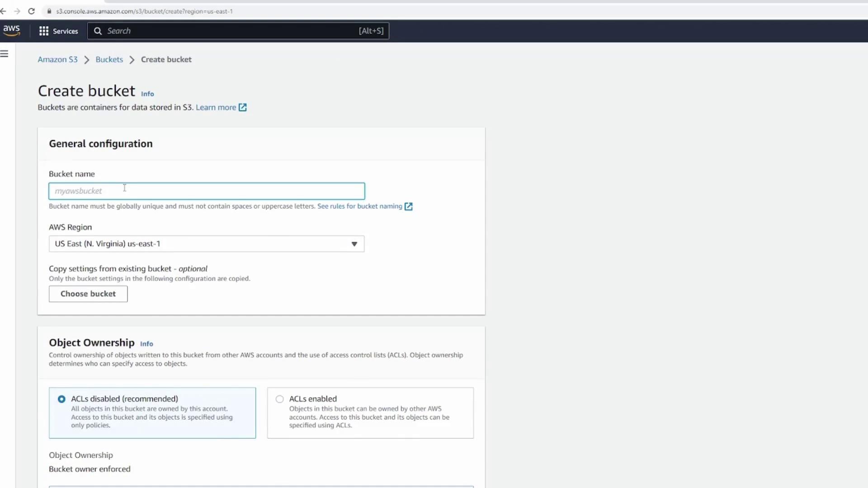Click external link icon after bucket naming rules

pos(408,206)
